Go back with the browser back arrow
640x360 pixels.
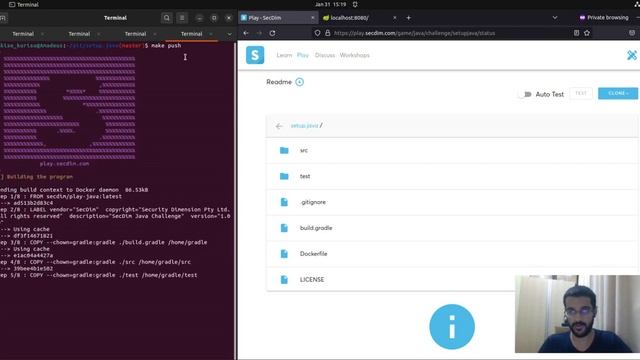[246, 33]
